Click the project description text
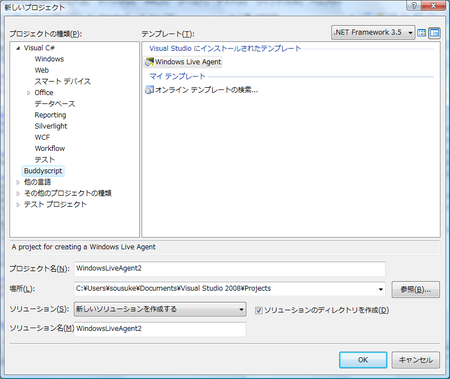Screen dimensions: 450x379 click(83, 247)
